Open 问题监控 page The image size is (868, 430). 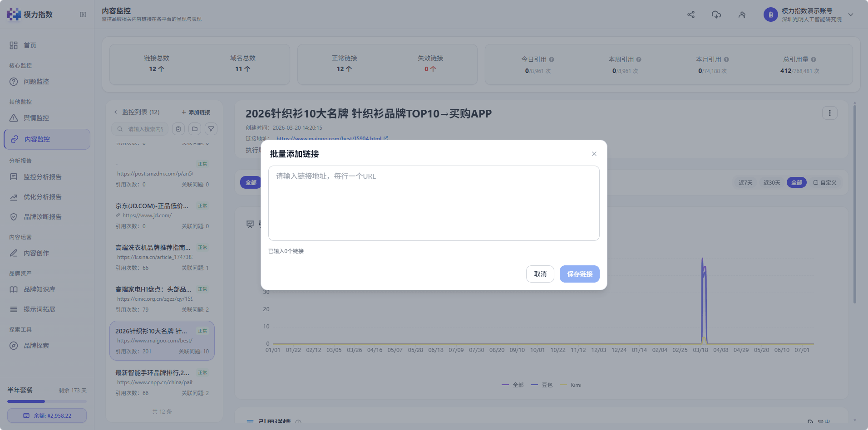[x=47, y=82]
